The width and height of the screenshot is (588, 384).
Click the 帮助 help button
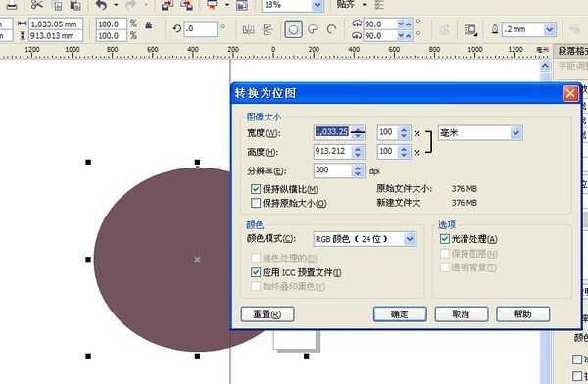point(522,313)
